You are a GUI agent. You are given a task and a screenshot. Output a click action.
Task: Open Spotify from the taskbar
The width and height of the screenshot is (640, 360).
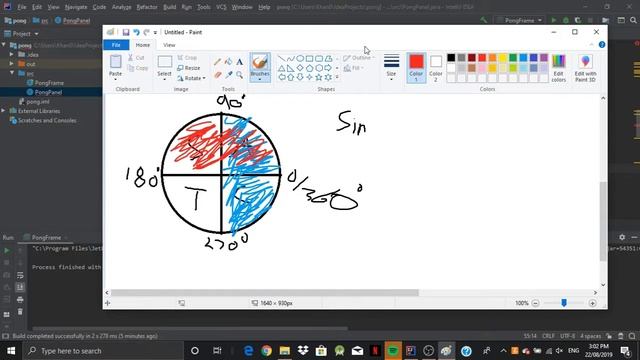[x=393, y=351]
